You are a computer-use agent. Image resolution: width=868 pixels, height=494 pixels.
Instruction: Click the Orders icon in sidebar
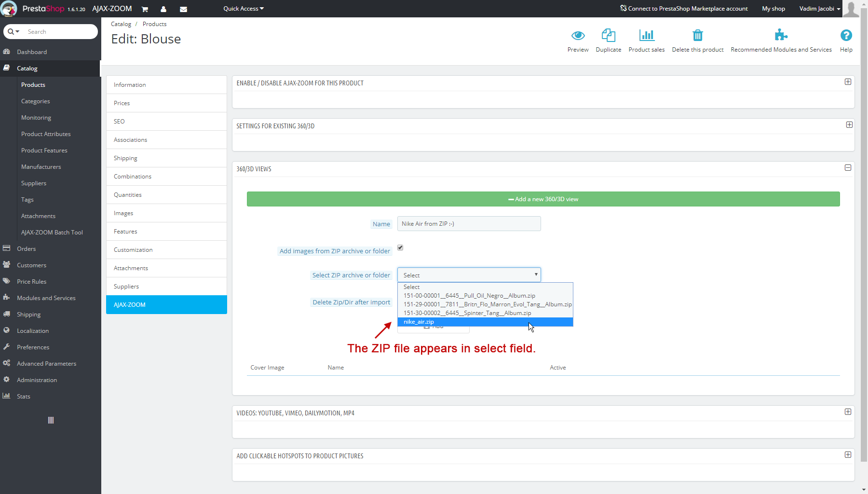point(7,248)
